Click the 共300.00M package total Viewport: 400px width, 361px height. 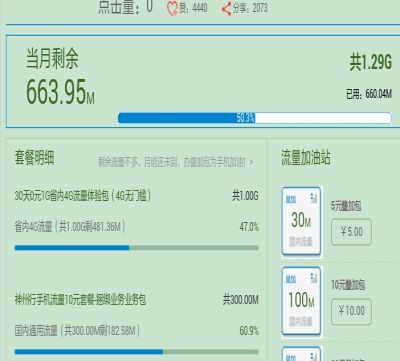(241, 300)
